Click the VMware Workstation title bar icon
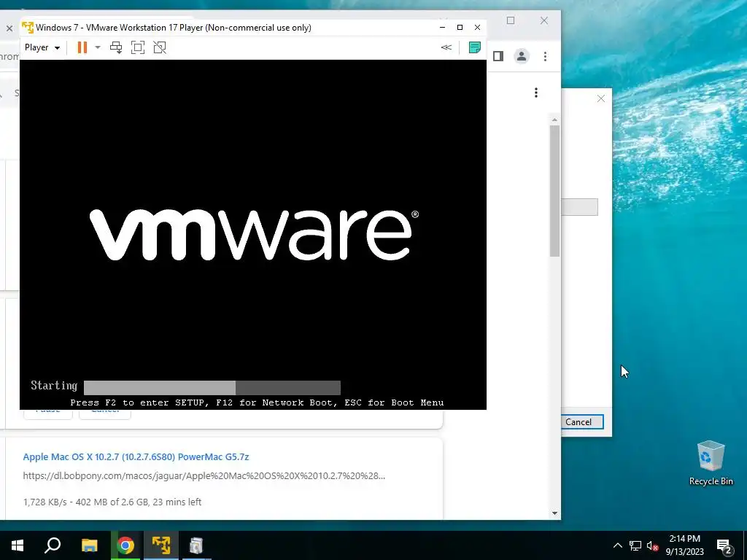Screen dimensions: 747x560 click(28, 28)
